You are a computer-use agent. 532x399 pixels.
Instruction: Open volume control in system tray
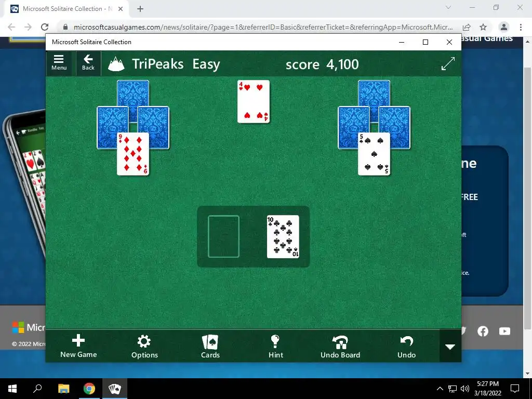[x=465, y=389]
